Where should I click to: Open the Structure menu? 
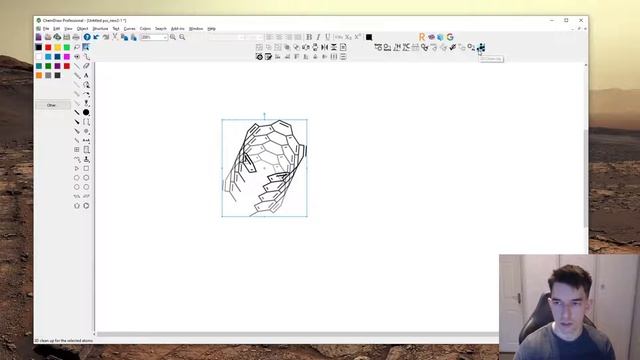[x=100, y=29]
